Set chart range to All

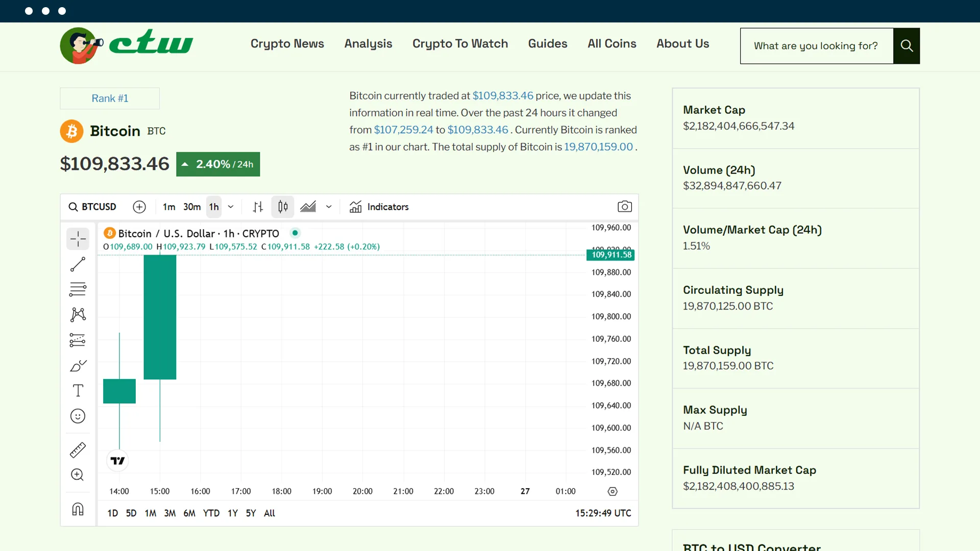coord(269,513)
